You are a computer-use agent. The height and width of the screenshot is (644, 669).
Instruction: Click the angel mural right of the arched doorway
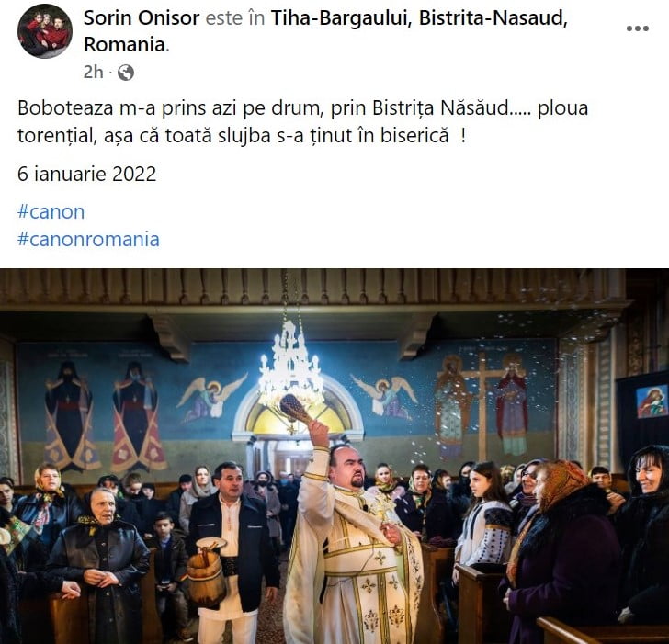pos(384,396)
